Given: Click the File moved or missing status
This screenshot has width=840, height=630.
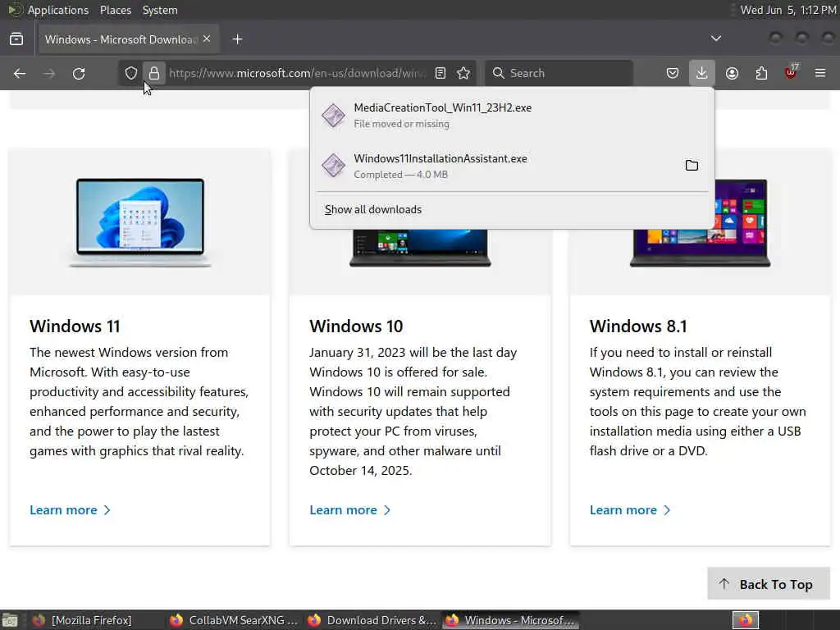Looking at the screenshot, I should [x=401, y=124].
